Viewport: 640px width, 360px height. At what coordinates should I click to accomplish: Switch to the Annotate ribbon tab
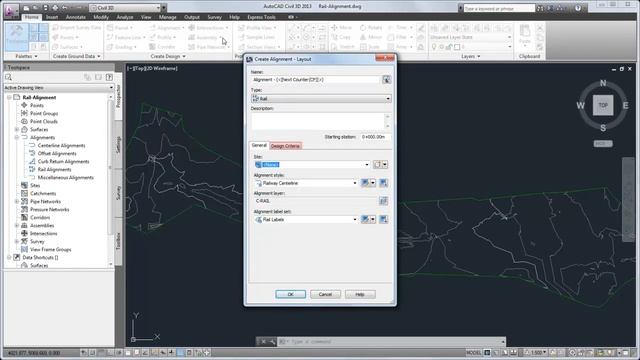point(76,17)
